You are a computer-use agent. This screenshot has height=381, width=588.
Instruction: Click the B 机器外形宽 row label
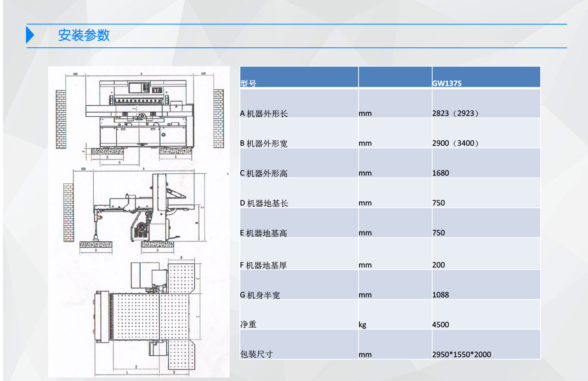tap(264, 143)
